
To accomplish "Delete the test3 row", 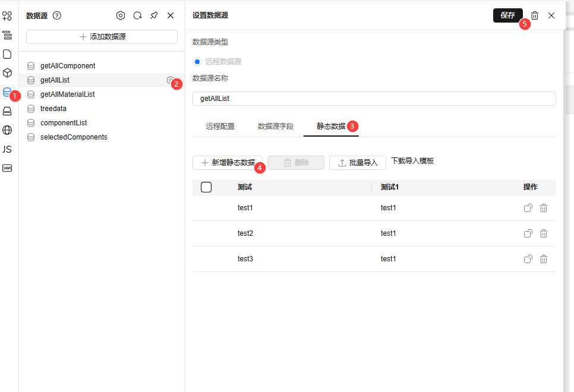I will tap(543, 259).
